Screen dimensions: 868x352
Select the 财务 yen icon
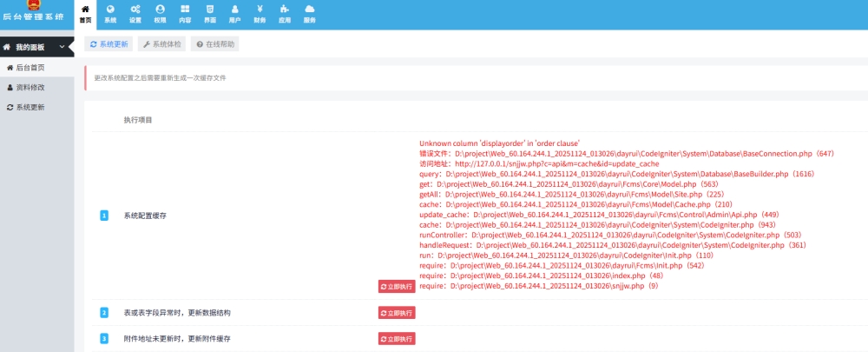coord(260,13)
